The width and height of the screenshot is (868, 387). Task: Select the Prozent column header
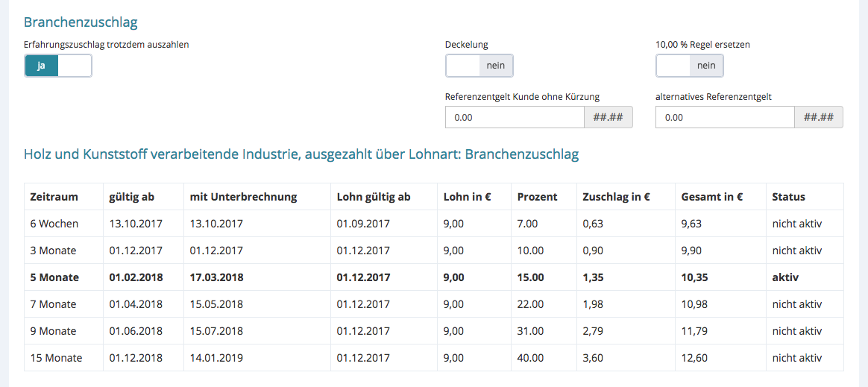point(537,197)
